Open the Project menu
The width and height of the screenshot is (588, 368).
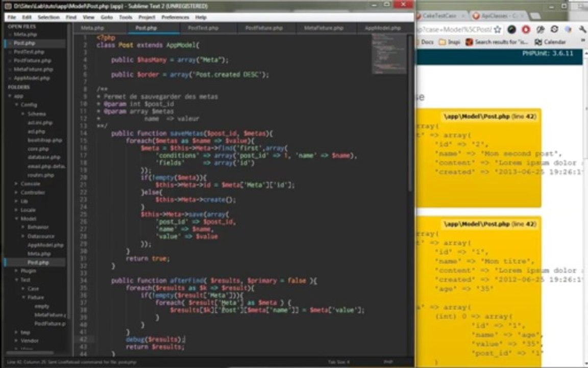pyautogui.click(x=146, y=17)
